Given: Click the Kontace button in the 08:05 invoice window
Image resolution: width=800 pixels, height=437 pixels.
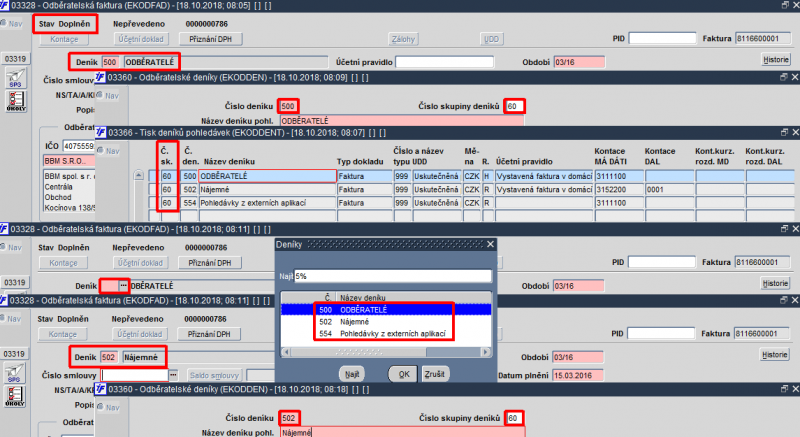Looking at the screenshot, I should [x=64, y=39].
